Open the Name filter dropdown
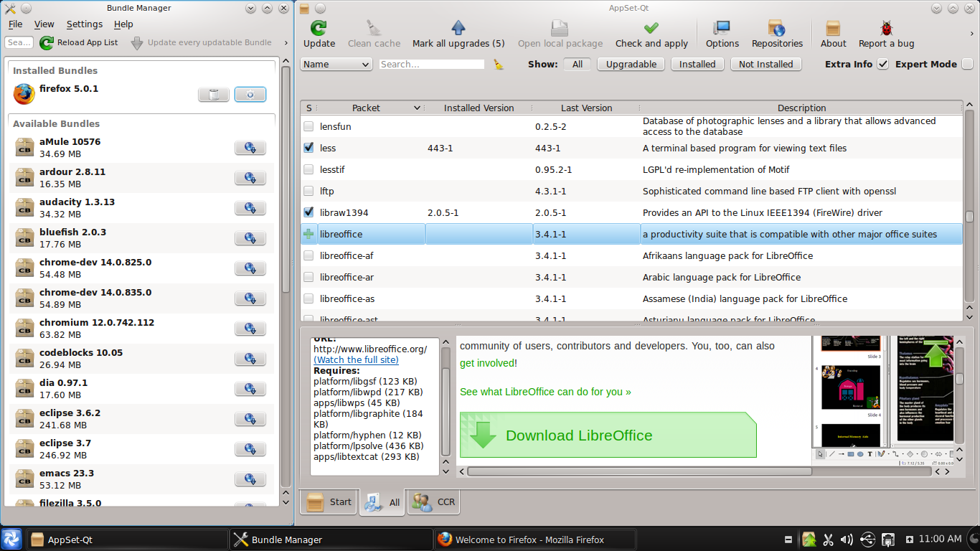Viewport: 980px width, 551px height. coord(336,64)
